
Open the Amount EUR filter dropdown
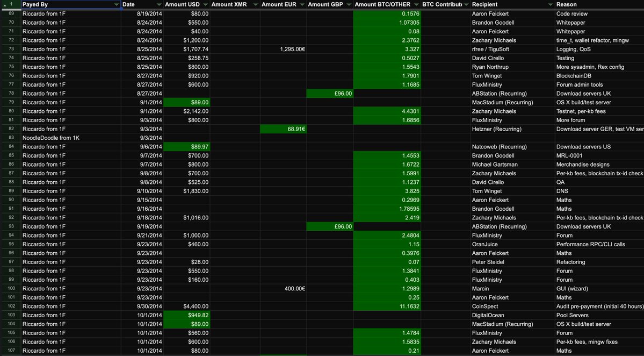[302, 4]
